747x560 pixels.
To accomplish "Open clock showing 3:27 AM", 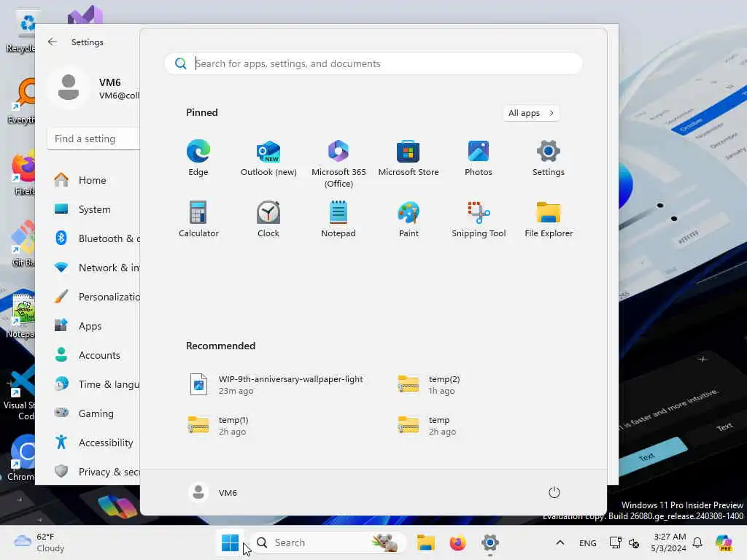I will [x=669, y=542].
